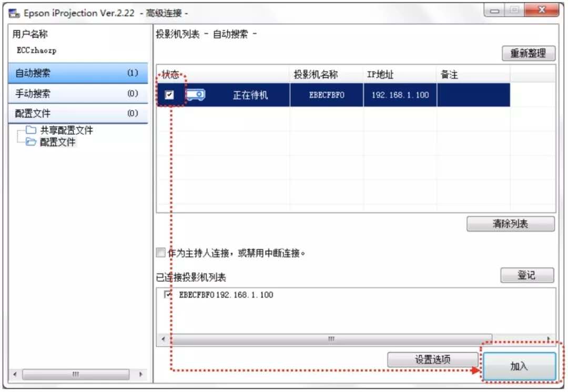
Task: Select the 自动搜索 tab
Action: (78, 73)
